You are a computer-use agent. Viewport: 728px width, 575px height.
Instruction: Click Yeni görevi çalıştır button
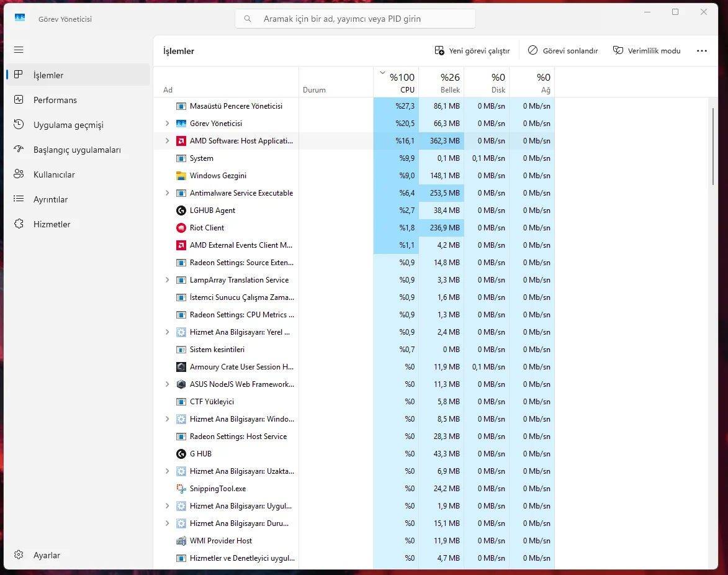tap(472, 51)
